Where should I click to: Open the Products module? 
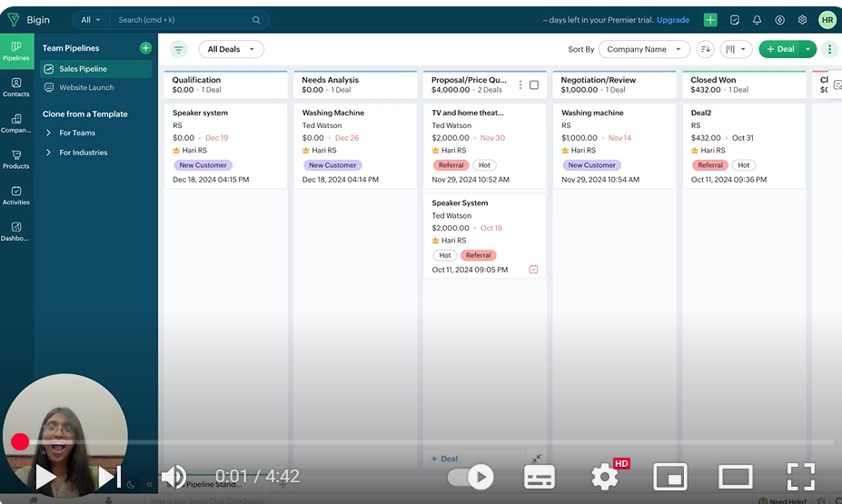click(x=16, y=160)
